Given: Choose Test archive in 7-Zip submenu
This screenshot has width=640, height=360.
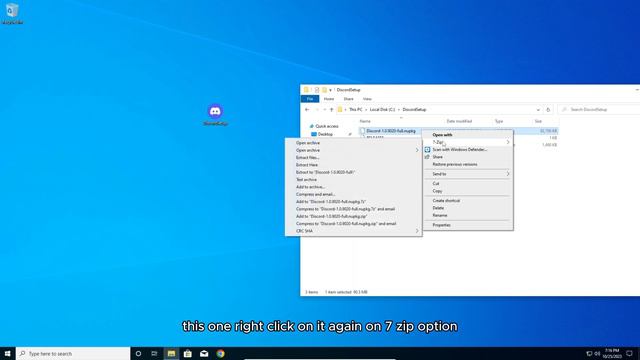Looking at the screenshot, I should pyautogui.click(x=353, y=180).
